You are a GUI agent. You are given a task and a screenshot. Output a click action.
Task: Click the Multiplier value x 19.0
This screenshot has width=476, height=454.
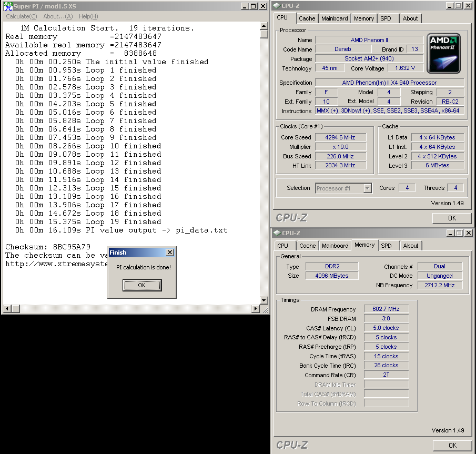340,147
